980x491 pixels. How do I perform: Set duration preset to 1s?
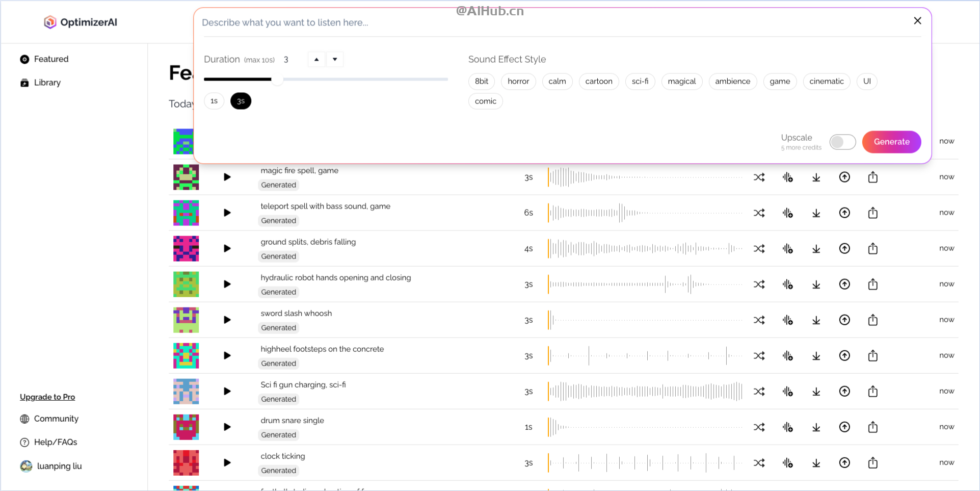214,101
